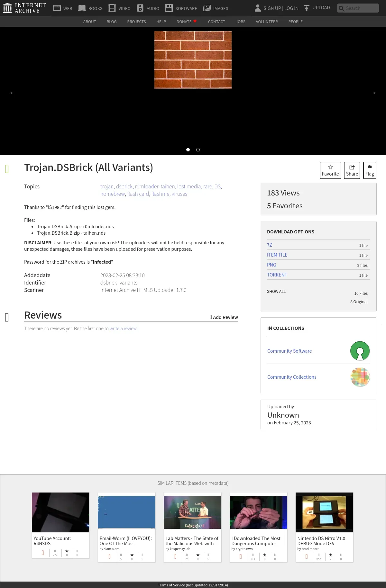The height and width of the screenshot is (588, 386).
Task: Click the user avatar icon
Action: 258,8
